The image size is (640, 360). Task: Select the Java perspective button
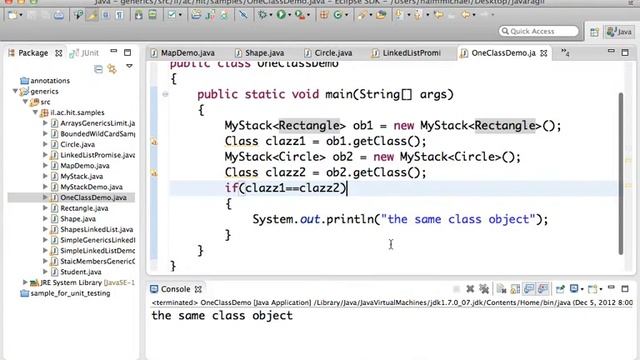tap(619, 31)
